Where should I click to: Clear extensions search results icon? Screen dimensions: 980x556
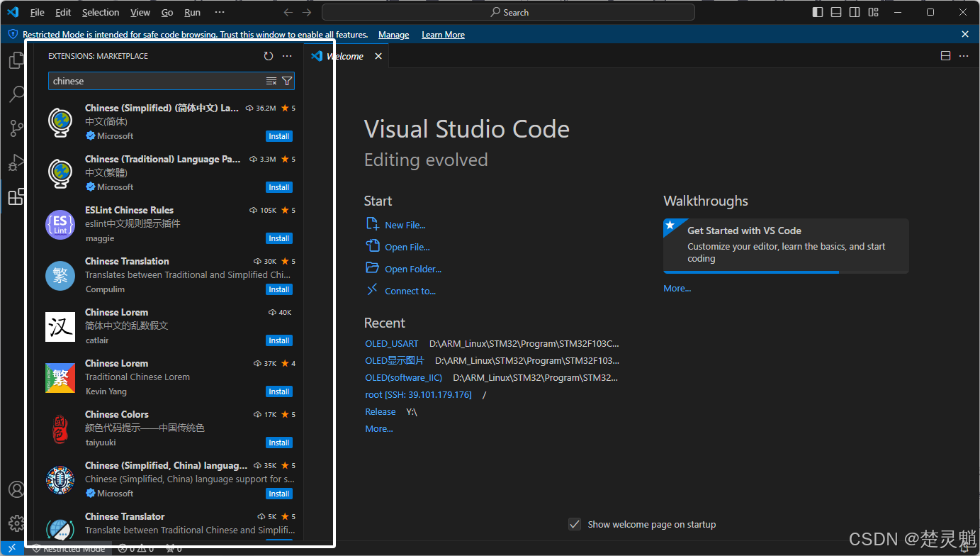click(x=271, y=81)
